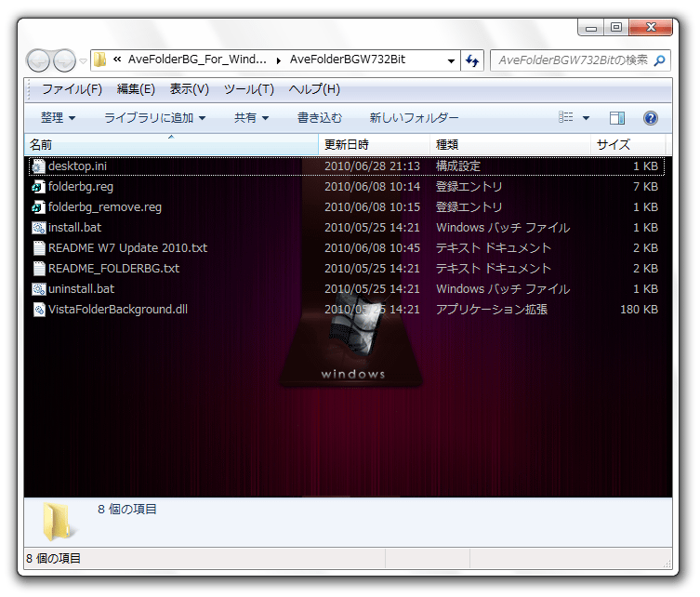The image size is (700, 597).
Task: Click the desktop.ini file icon
Action: click(39, 166)
